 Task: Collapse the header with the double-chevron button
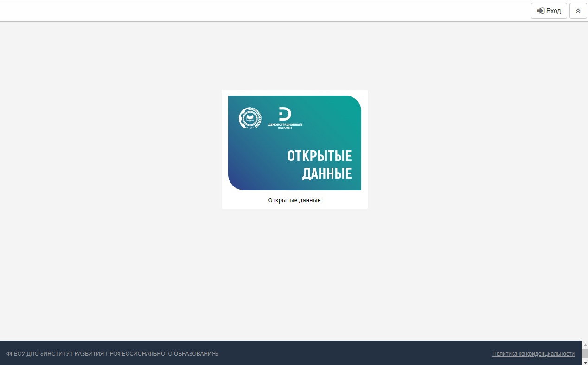point(578,11)
